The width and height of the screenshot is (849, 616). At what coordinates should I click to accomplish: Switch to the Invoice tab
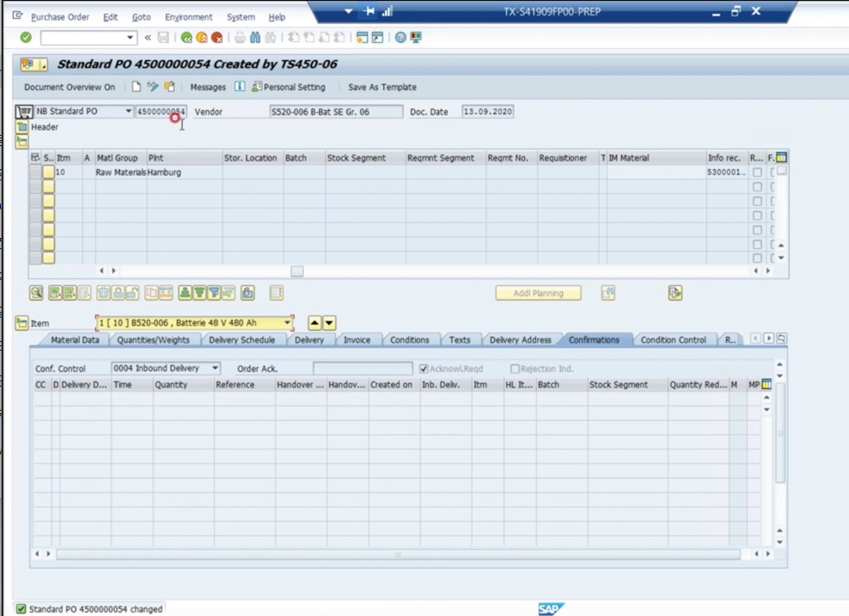tap(357, 339)
